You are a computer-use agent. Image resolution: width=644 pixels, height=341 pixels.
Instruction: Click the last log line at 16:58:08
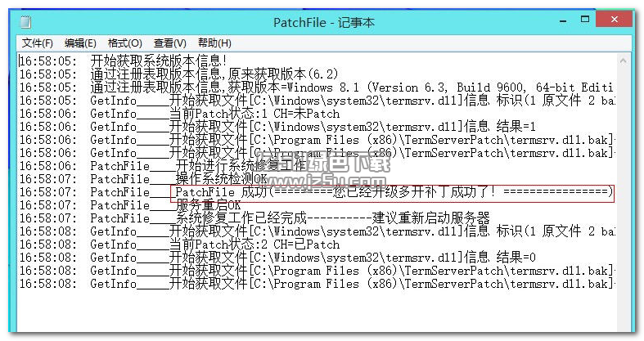(x=316, y=284)
